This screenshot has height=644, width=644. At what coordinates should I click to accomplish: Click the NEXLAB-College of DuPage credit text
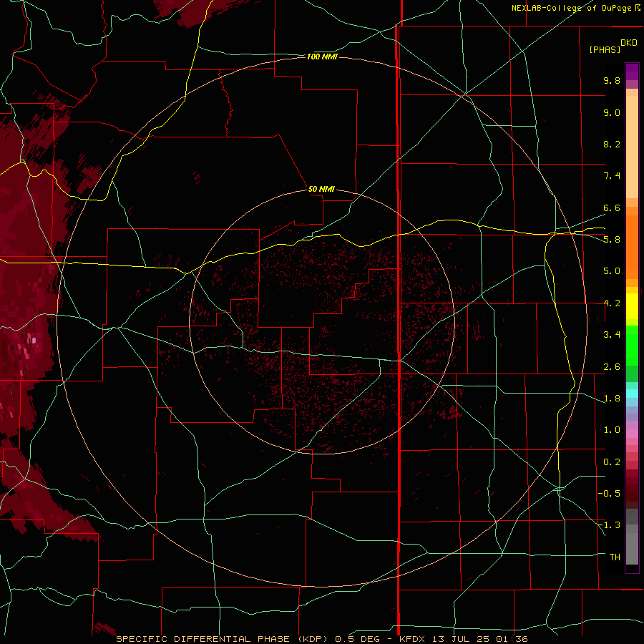pos(571,8)
